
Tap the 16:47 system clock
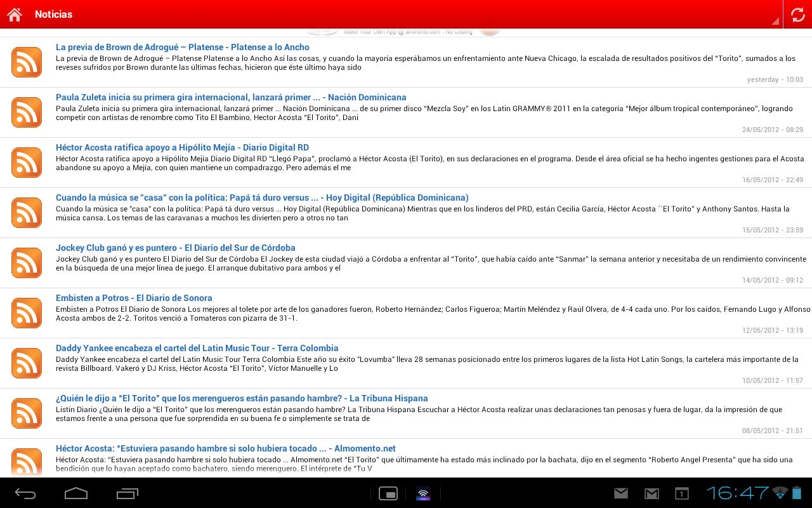[738, 493]
